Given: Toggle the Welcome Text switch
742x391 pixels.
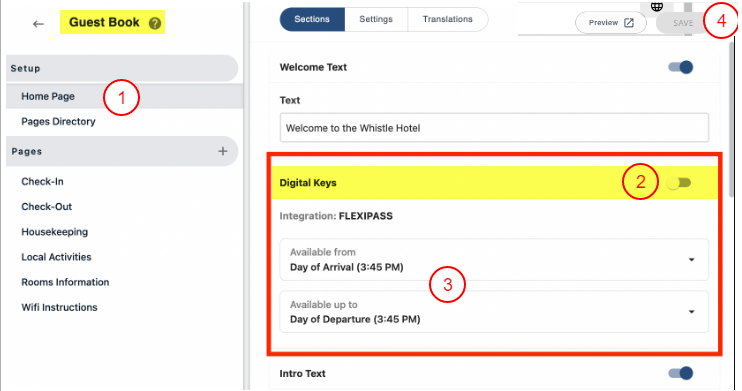Looking at the screenshot, I should tap(680, 67).
